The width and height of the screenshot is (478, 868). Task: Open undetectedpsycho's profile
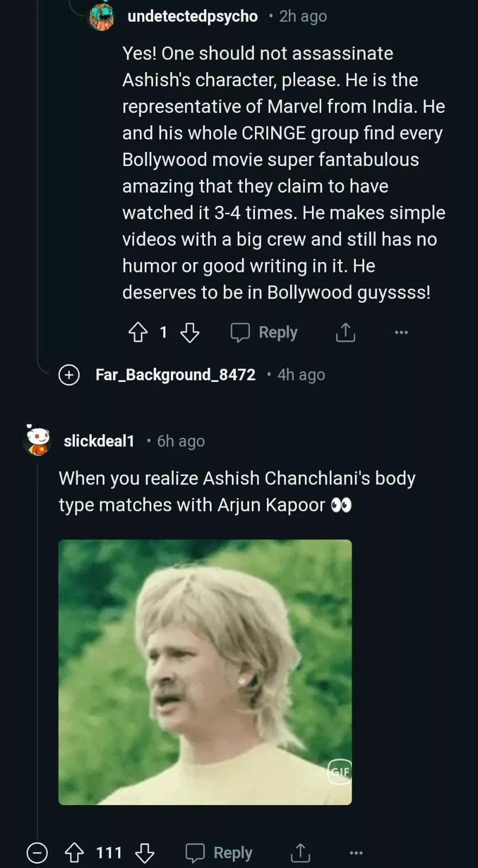(192, 16)
